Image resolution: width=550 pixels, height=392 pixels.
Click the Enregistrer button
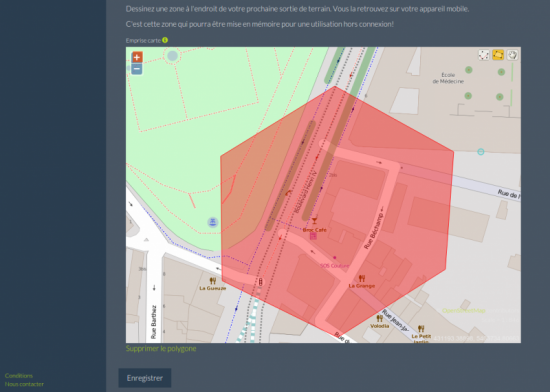[x=145, y=378]
